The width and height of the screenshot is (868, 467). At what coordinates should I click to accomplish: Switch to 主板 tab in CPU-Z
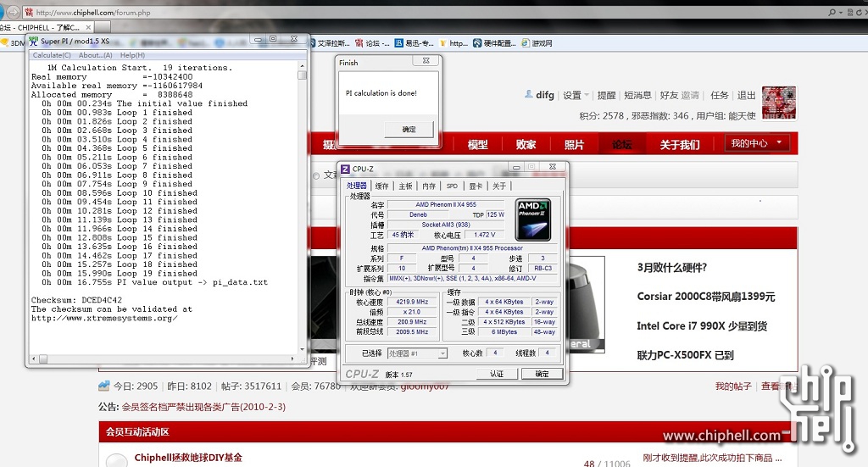click(x=406, y=186)
